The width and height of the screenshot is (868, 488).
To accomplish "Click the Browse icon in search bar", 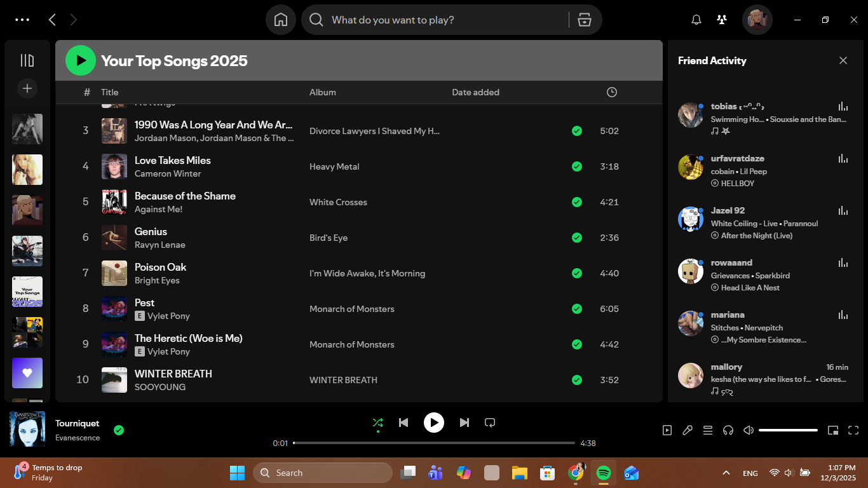I will [585, 20].
